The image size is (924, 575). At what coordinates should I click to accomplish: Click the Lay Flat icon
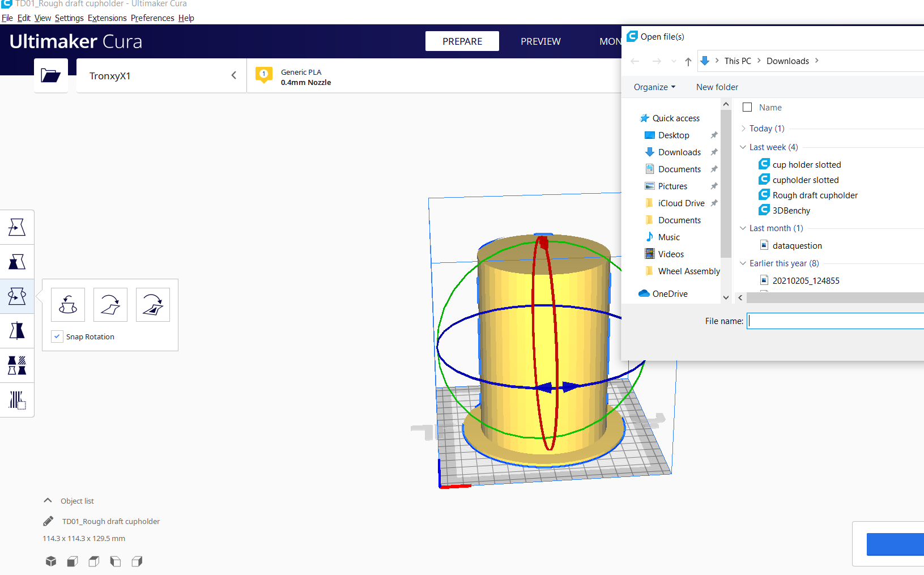(x=110, y=305)
